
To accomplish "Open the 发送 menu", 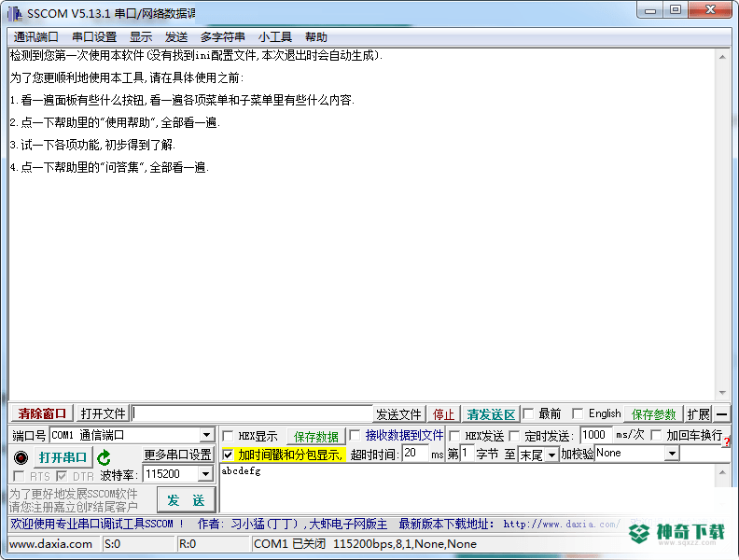I will (176, 36).
